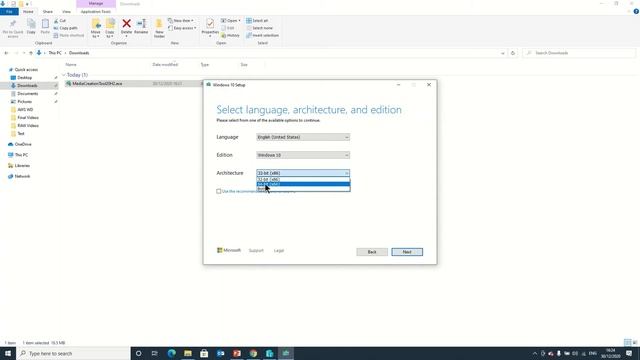Viewport: 640px width, 360px height.
Task: Open the blue File tab
Action: [x=9, y=12]
